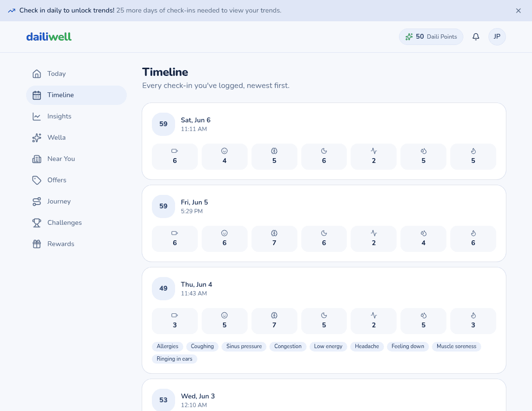
Task: Select the pulse activity tile for Sat, Jun 6
Action: [373, 157]
